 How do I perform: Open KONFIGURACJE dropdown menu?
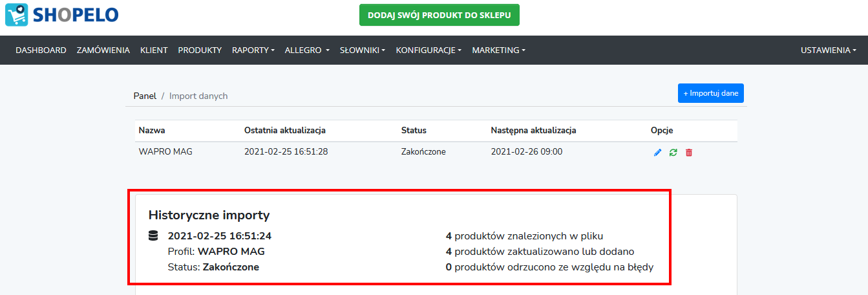[x=429, y=50]
